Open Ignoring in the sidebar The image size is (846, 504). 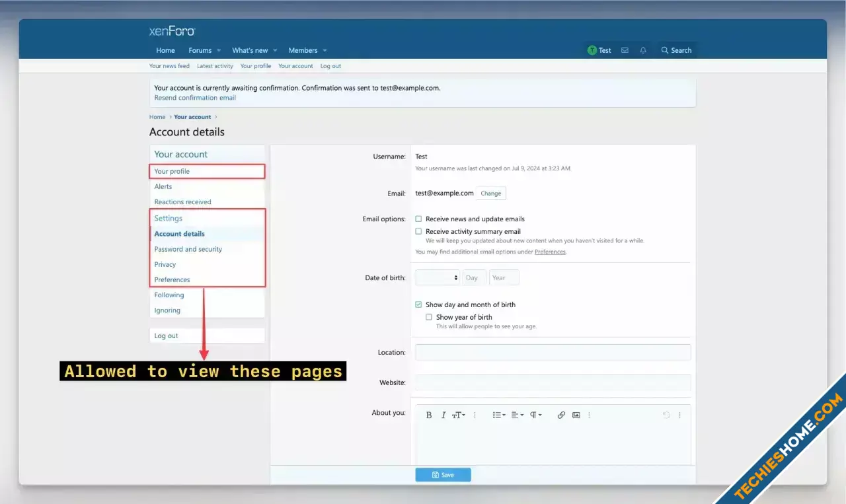pyautogui.click(x=207, y=310)
